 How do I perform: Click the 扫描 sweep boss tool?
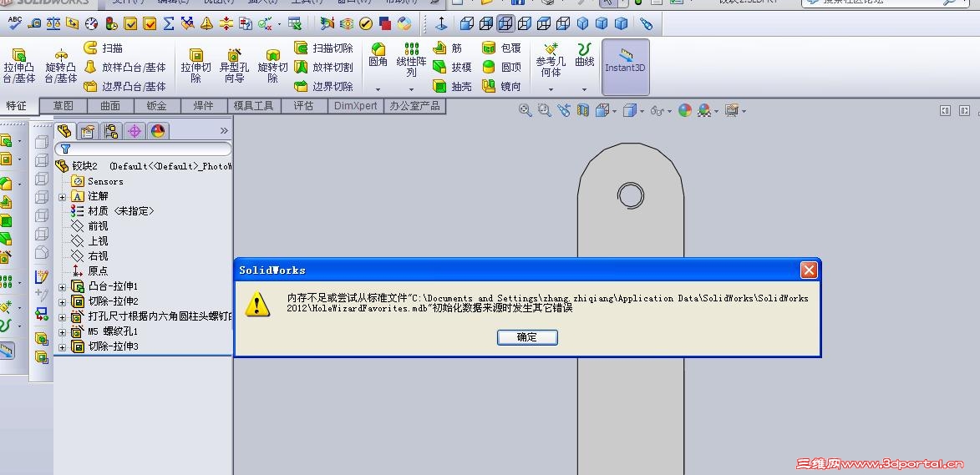[x=104, y=48]
